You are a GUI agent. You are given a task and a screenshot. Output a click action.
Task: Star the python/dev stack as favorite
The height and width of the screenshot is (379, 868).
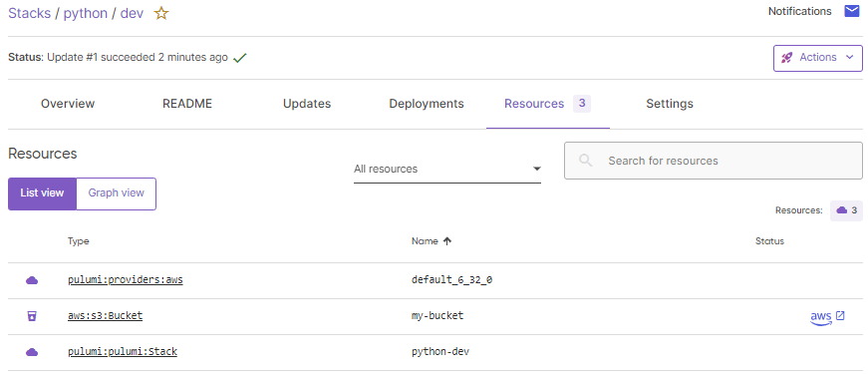click(x=161, y=13)
